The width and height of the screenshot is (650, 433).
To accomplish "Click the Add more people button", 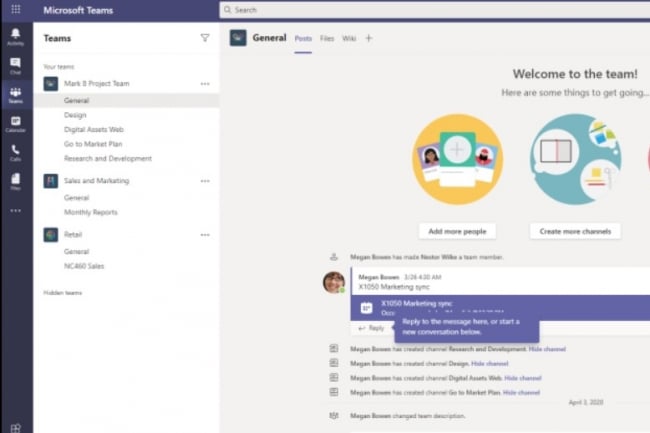I will (457, 231).
